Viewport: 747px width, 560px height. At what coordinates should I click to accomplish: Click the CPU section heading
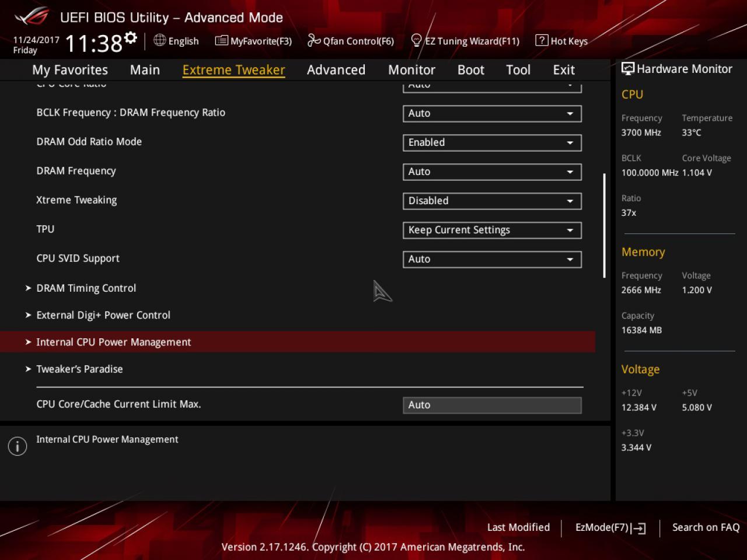point(632,94)
